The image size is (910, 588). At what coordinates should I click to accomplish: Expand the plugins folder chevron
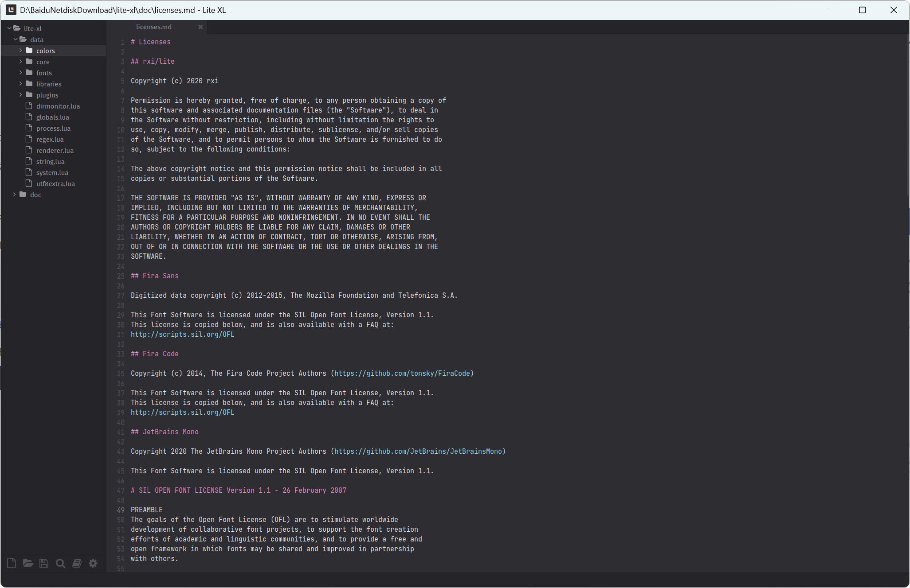coord(21,95)
